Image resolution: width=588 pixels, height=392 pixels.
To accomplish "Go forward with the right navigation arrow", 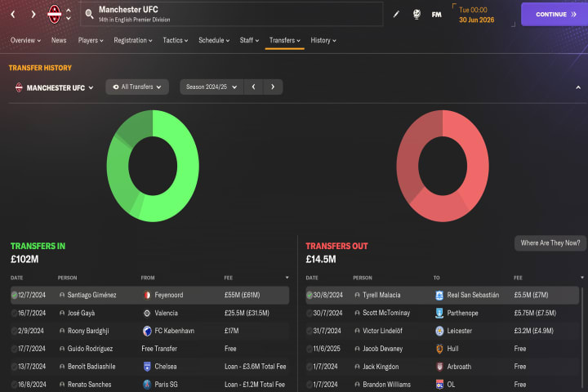I will pyautogui.click(x=33, y=15).
